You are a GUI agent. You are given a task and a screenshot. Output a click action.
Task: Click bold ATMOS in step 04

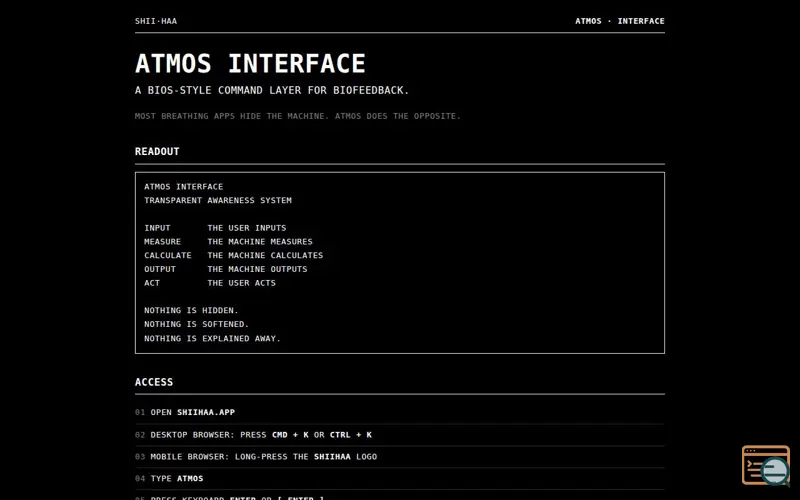click(x=190, y=479)
